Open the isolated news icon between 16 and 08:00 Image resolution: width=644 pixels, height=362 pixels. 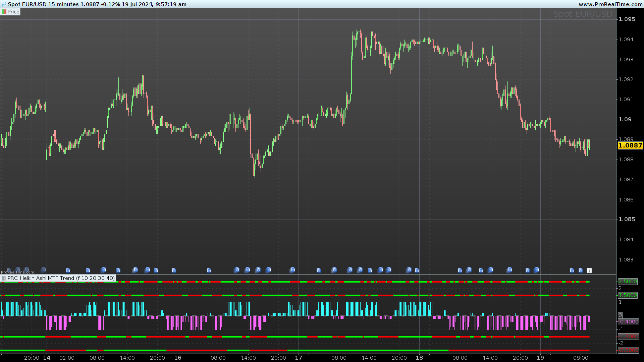click(209, 270)
